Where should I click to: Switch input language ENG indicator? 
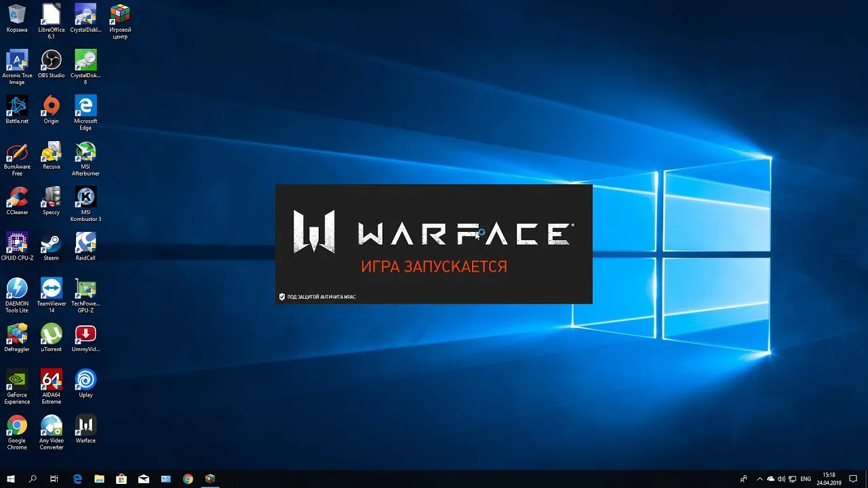coord(806,479)
